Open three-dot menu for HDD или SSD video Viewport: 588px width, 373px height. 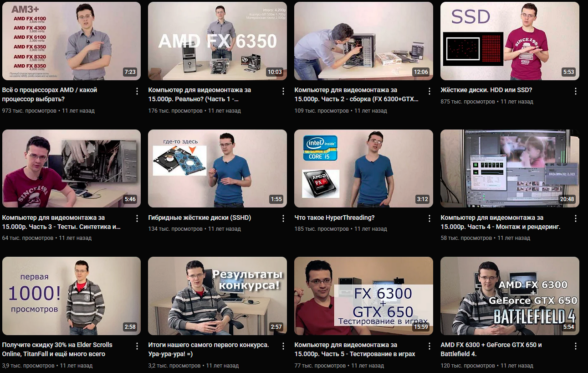coord(576,92)
